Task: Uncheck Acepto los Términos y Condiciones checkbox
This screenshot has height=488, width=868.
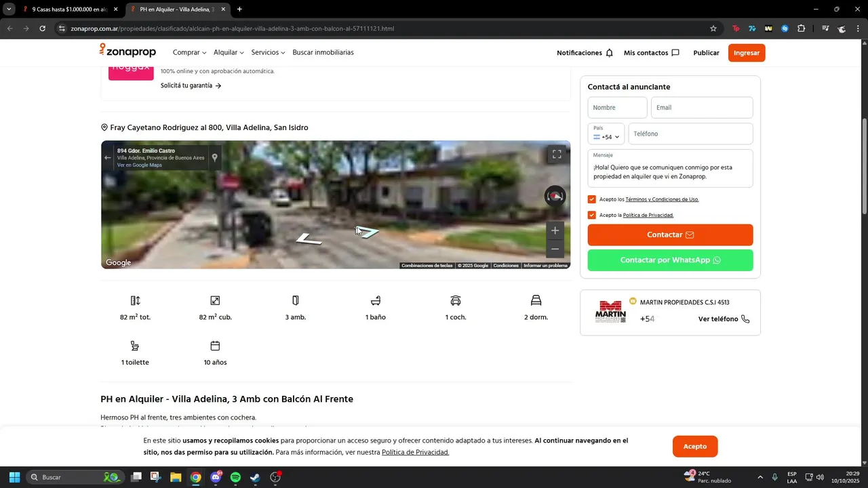Action: (592, 199)
